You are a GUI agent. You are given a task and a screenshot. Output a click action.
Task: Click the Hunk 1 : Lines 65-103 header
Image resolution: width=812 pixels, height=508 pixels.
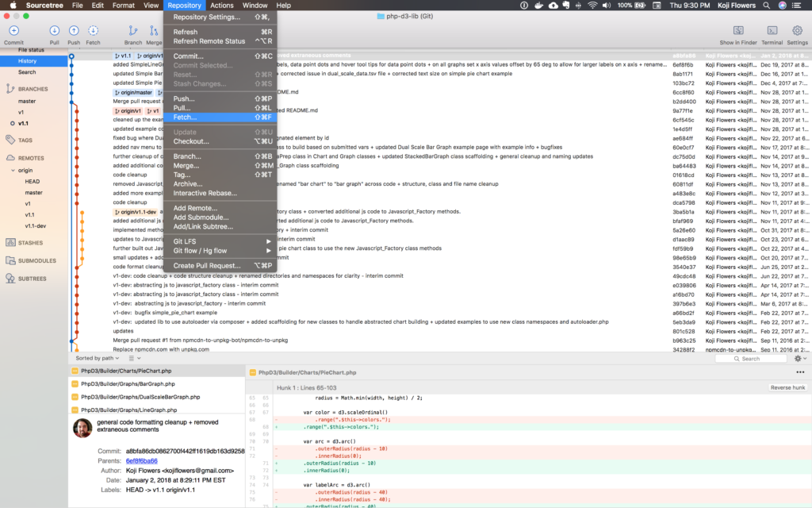pos(307,387)
